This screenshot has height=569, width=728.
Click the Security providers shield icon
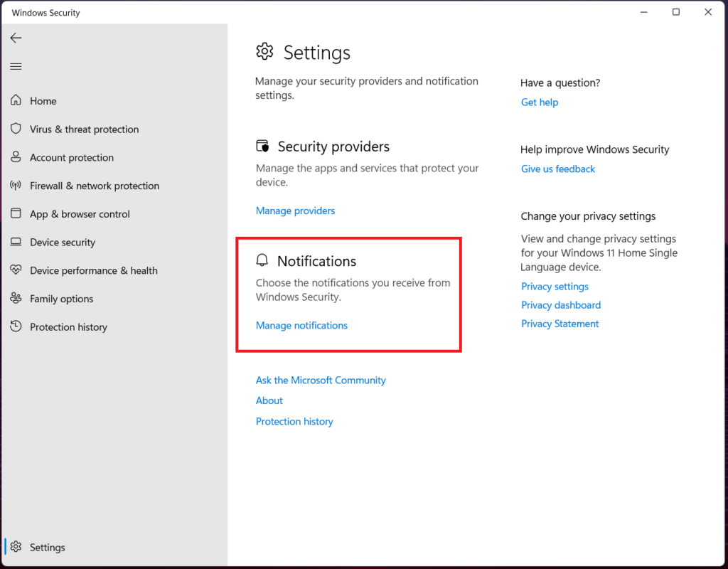(262, 146)
